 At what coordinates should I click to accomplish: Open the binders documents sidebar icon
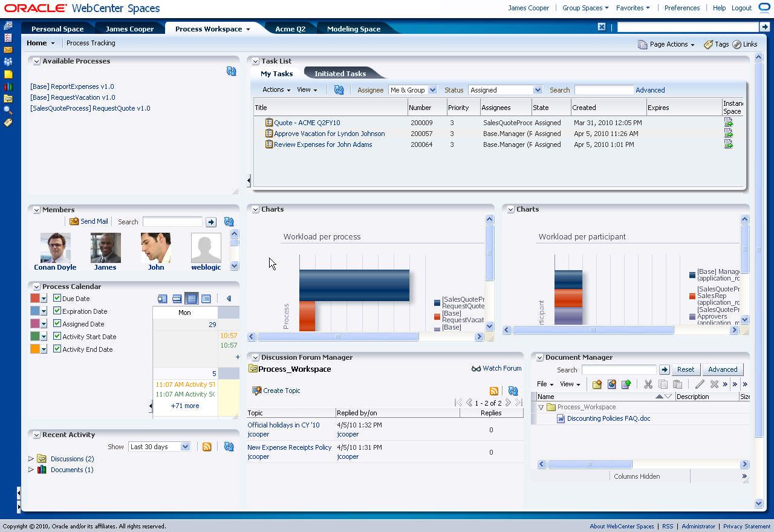pos(8,86)
